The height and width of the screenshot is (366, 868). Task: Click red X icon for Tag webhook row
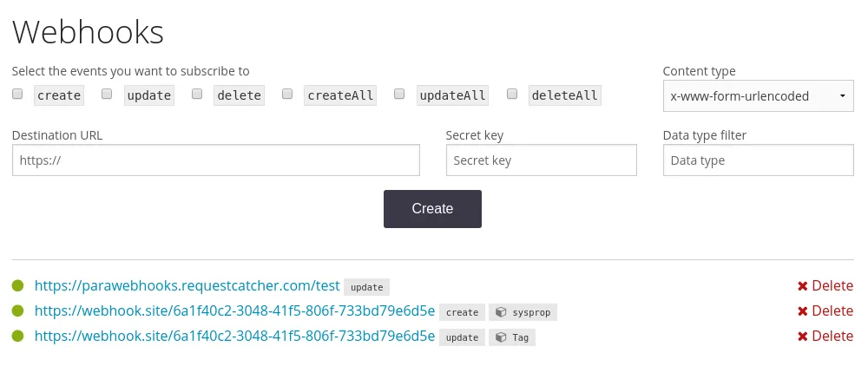pos(803,337)
